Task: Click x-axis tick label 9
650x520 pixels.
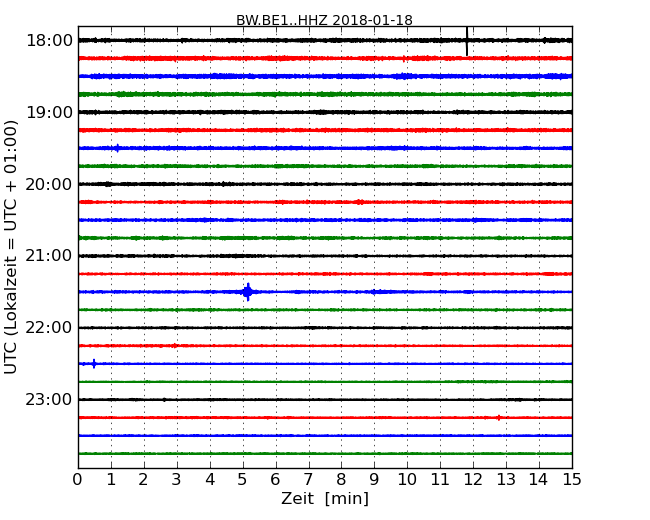Action: pyautogui.click(x=374, y=479)
